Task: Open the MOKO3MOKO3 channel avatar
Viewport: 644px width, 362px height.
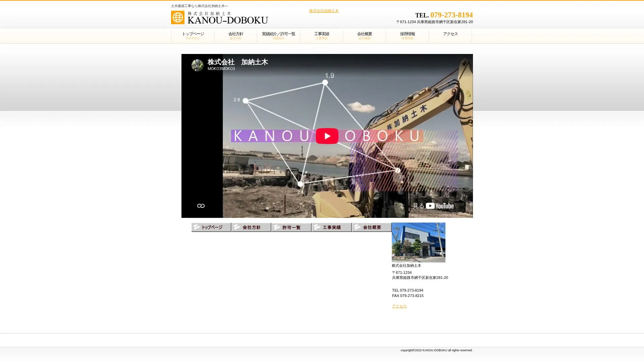Action: 197,65
